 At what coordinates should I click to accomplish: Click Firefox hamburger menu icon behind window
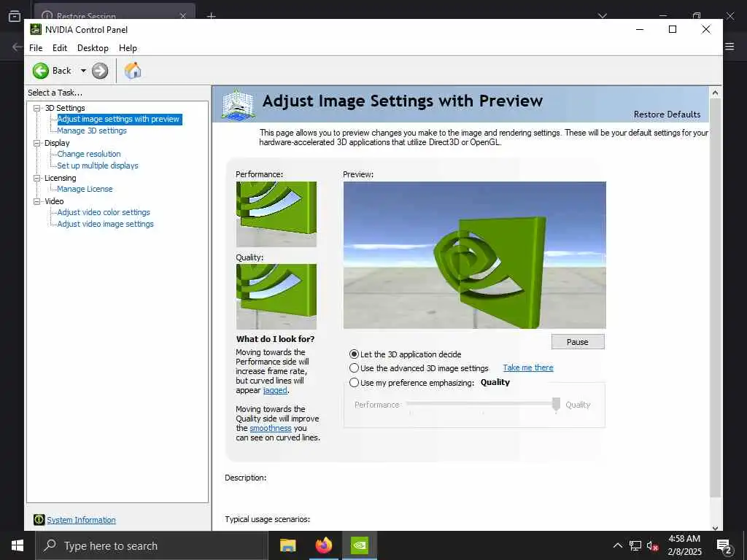click(729, 47)
